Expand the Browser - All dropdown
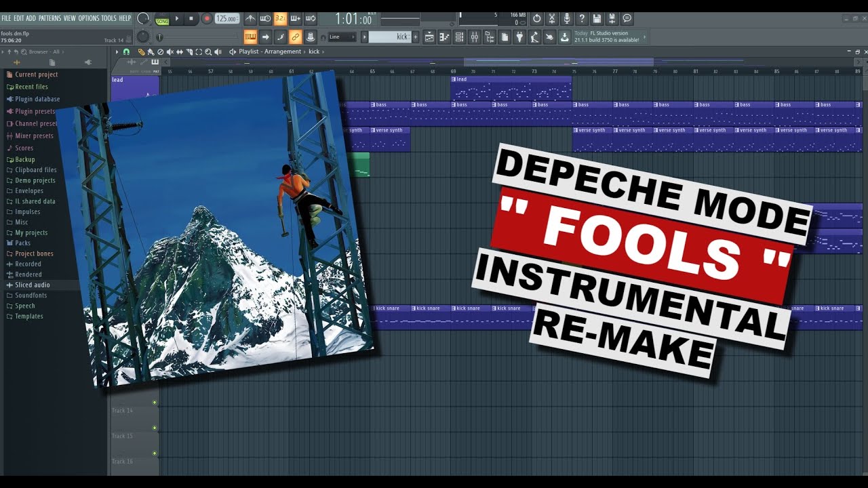Viewport: 868px width, 488px height. 45,52
